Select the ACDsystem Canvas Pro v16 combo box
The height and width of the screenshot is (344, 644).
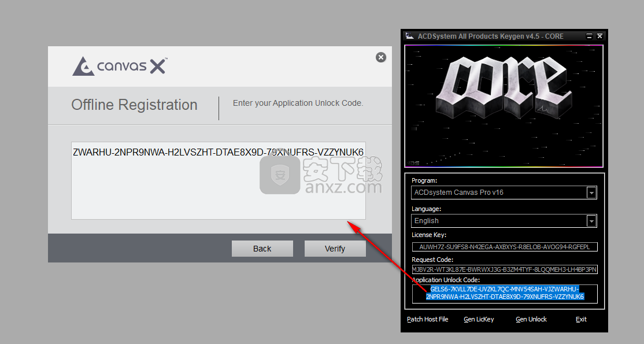[499, 193]
